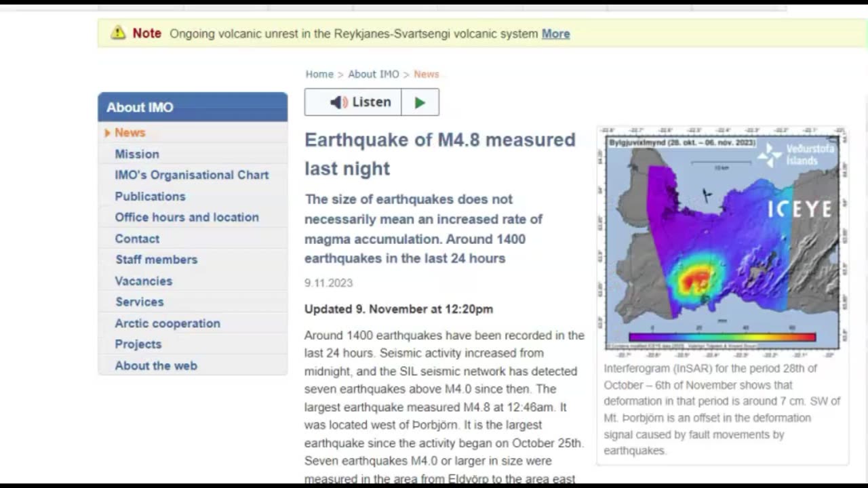Go to the Home breadcrumb link
The width and height of the screenshot is (868, 488).
319,75
